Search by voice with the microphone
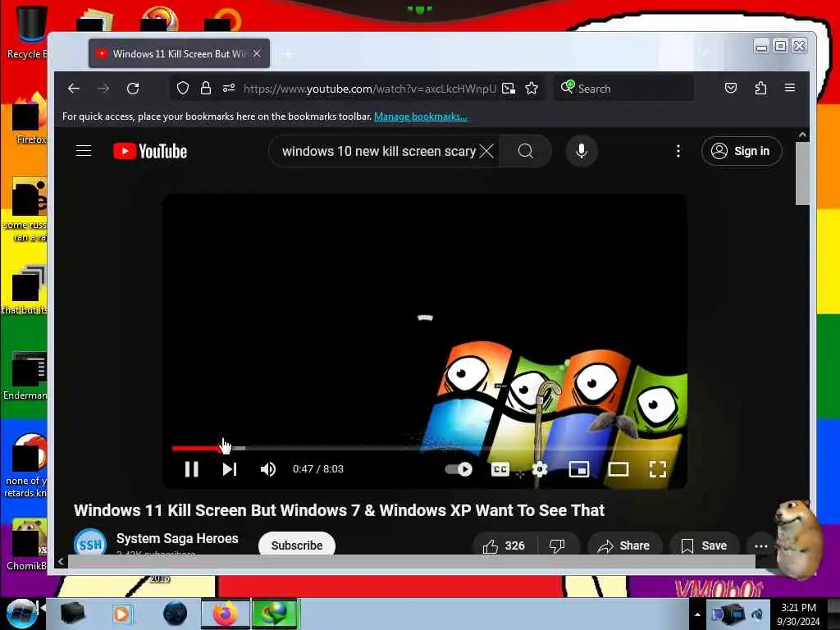Screen dimensions: 840x630 pos(582,151)
